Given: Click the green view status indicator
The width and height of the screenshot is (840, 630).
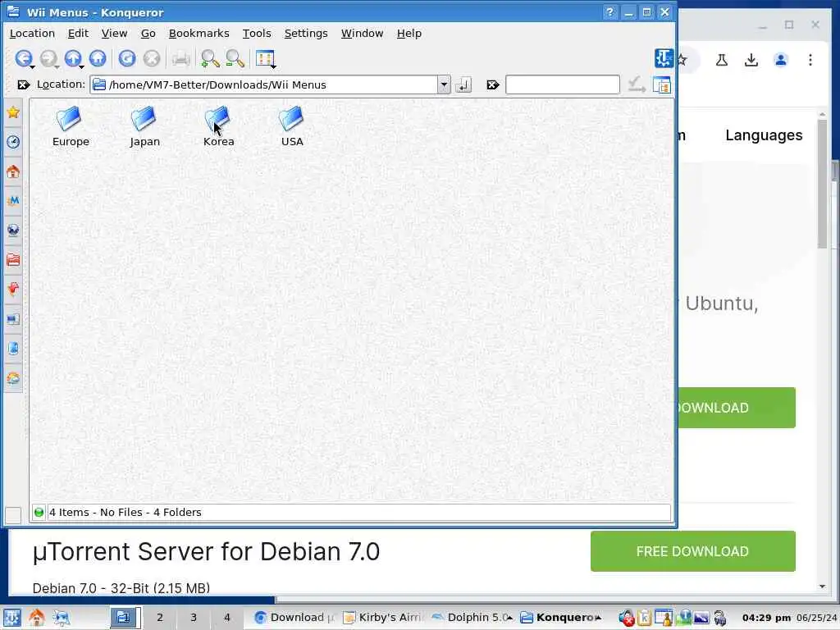Looking at the screenshot, I should coord(39,513).
